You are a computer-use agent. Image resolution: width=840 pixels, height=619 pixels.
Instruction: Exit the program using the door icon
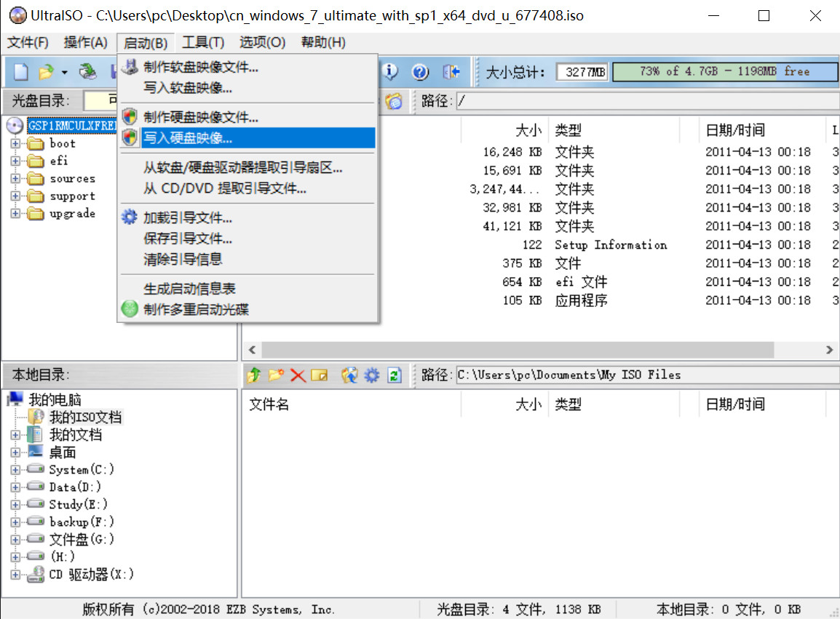[x=451, y=71]
